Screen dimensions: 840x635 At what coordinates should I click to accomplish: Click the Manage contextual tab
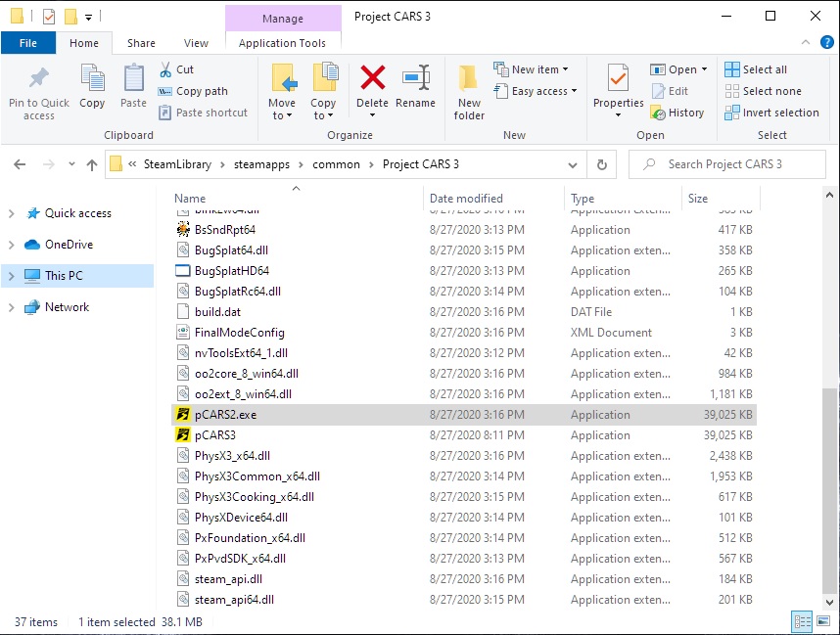pos(283,19)
